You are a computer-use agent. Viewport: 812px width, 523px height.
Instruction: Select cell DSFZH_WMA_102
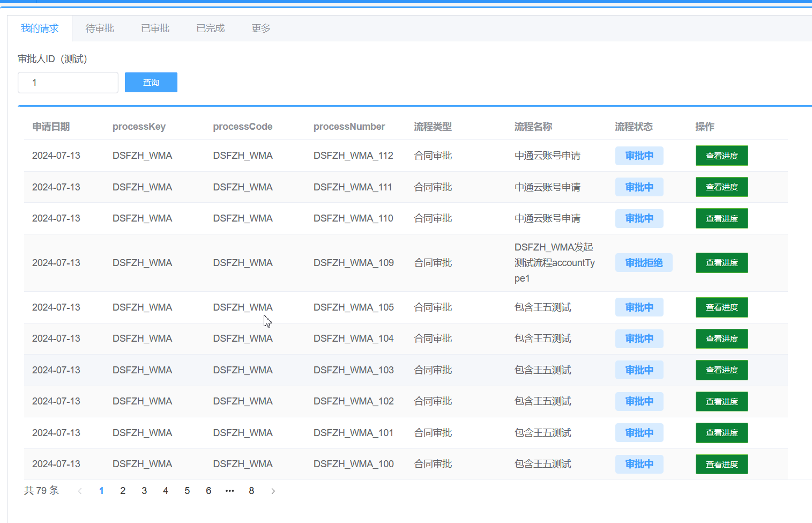354,401
